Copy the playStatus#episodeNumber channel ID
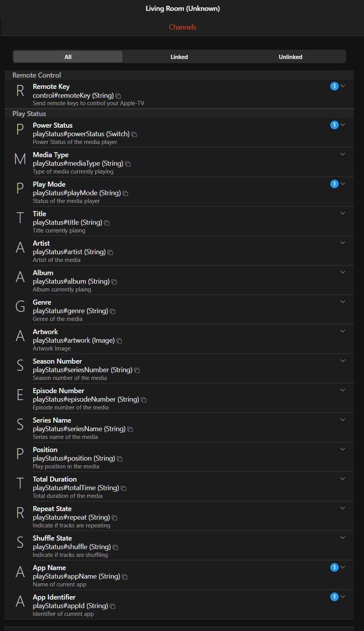The height and width of the screenshot is (631, 364). [144, 400]
